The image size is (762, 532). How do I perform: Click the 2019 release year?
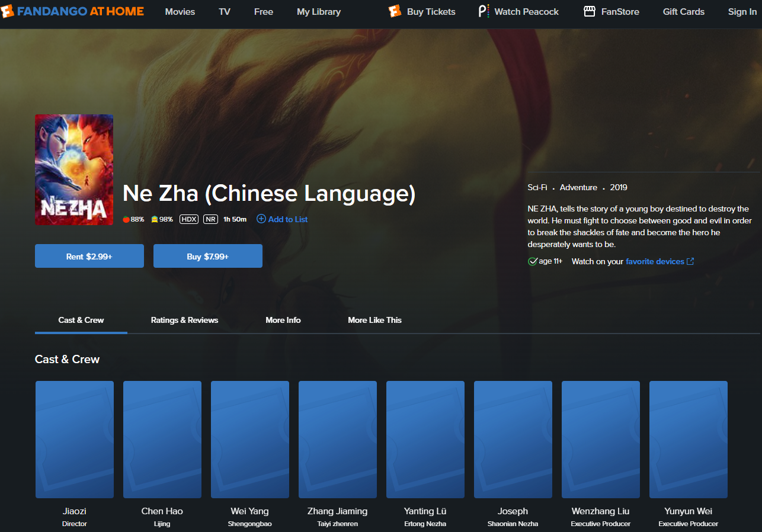619,187
